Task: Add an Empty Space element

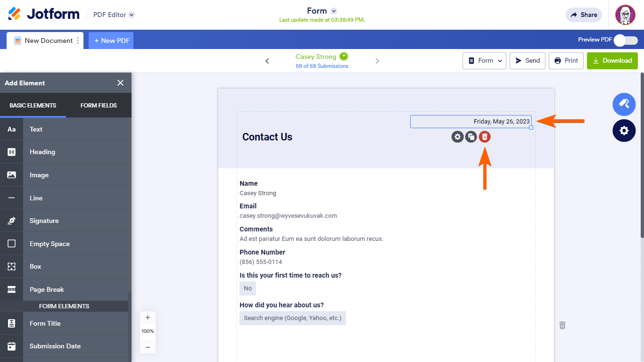Action: 64,244
